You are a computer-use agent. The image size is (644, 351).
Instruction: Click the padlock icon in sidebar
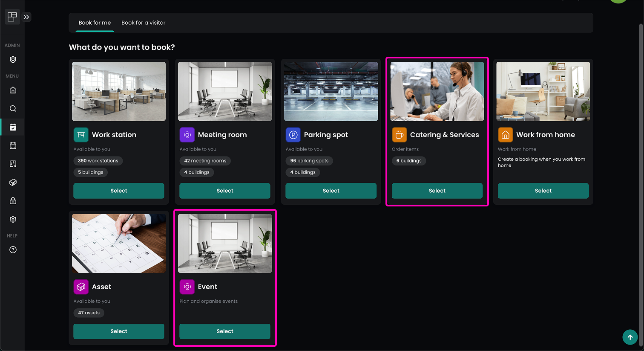[13, 201]
